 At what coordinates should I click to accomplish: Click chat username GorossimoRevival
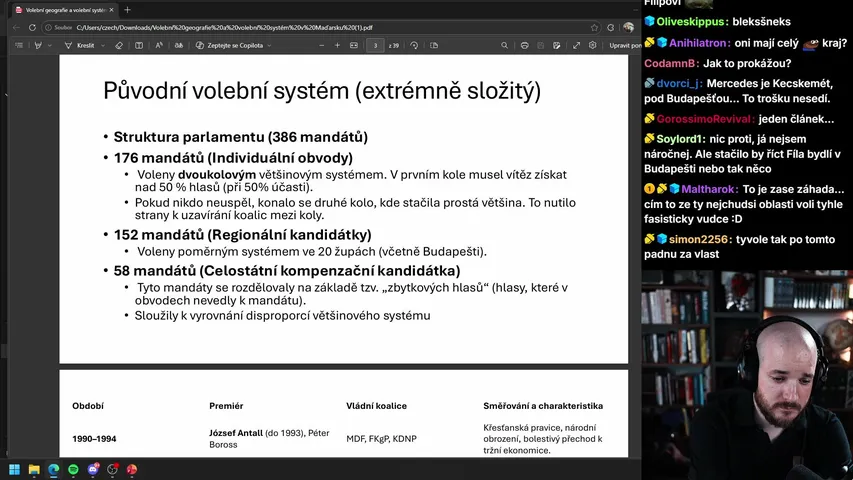[x=705, y=119]
